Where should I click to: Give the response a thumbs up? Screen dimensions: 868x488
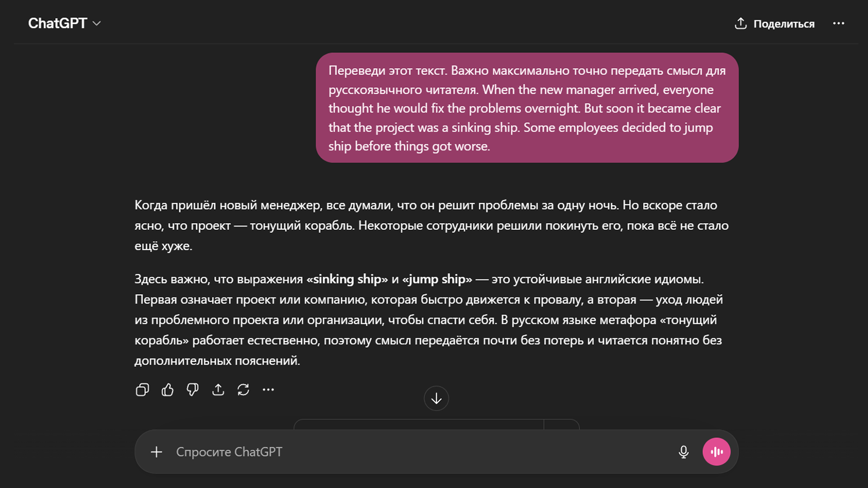pos(167,390)
